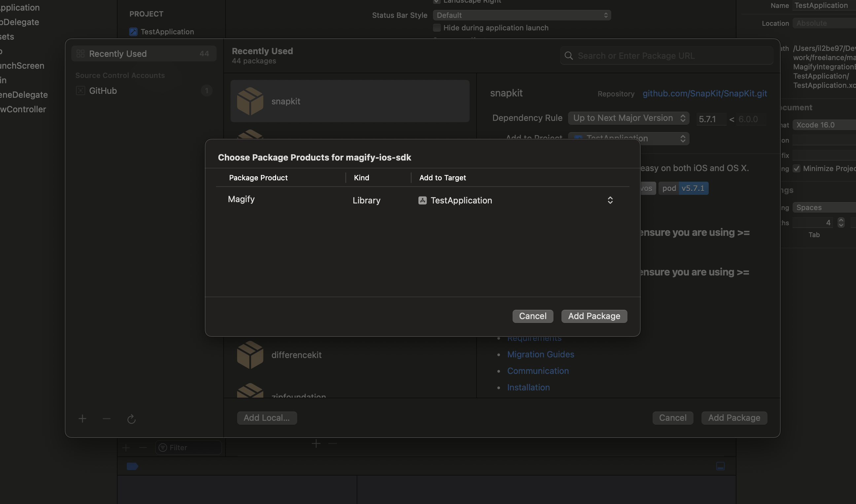Image resolution: width=856 pixels, height=504 pixels.
Task: Click Add Package in package browser sheet
Action: [734, 418]
